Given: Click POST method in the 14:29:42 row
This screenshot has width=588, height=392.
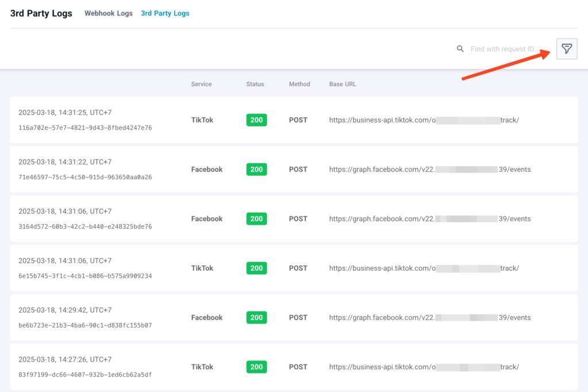Looking at the screenshot, I should point(298,318).
